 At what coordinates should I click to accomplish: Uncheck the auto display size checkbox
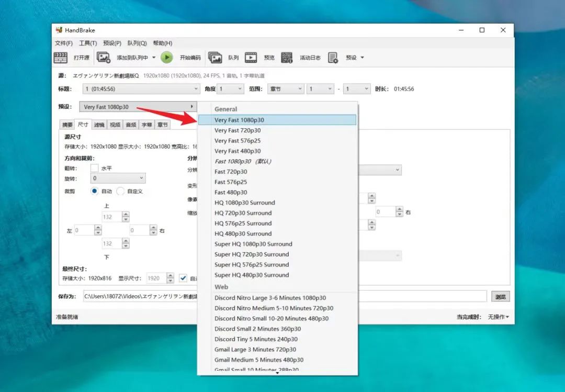pyautogui.click(x=184, y=278)
